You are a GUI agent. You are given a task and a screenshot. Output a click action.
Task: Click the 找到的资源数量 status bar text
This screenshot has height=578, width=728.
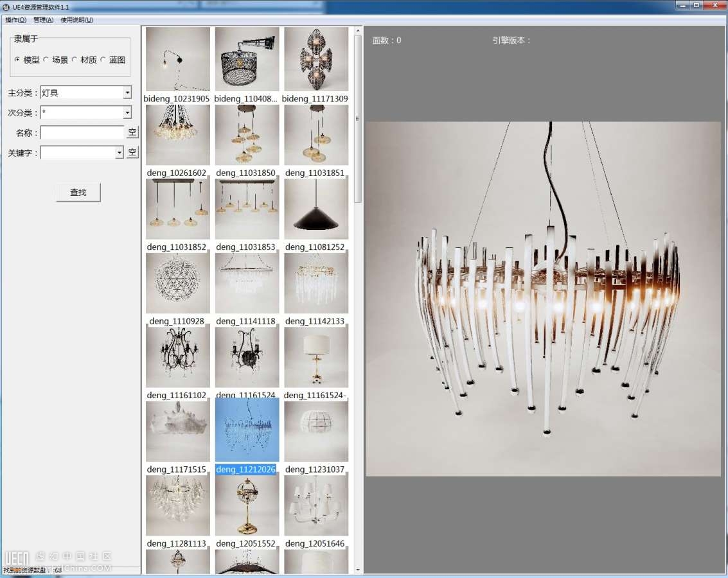[33, 570]
